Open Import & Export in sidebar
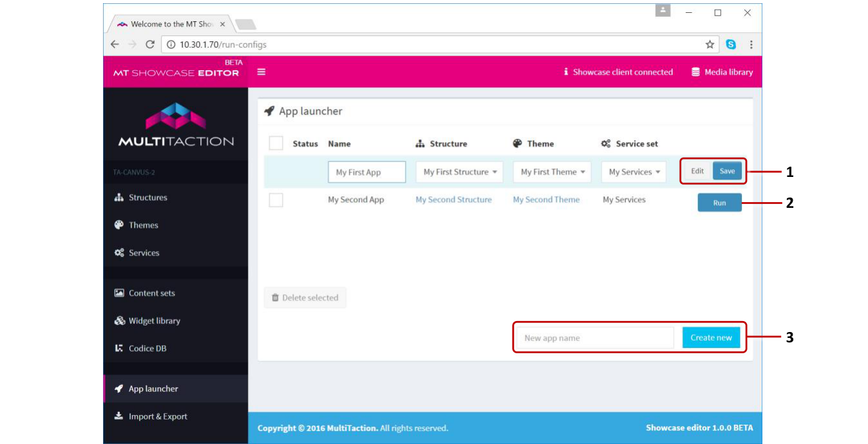The image size is (868, 444). click(158, 416)
